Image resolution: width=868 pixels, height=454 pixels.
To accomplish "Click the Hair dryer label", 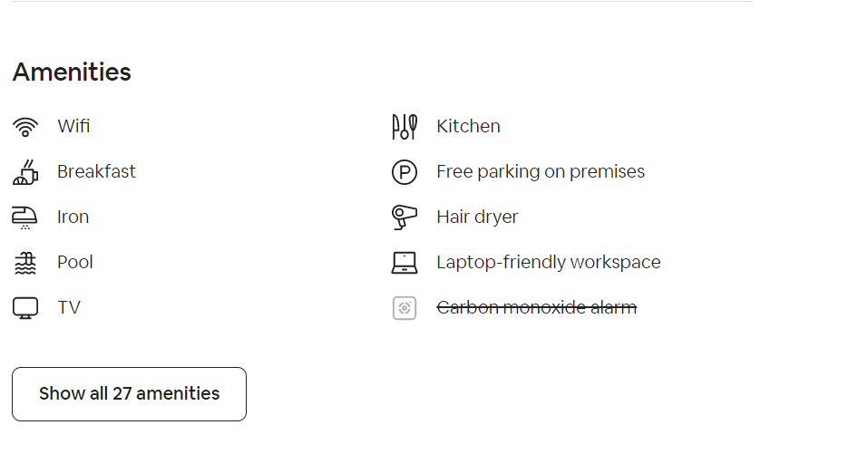I will click(477, 217).
